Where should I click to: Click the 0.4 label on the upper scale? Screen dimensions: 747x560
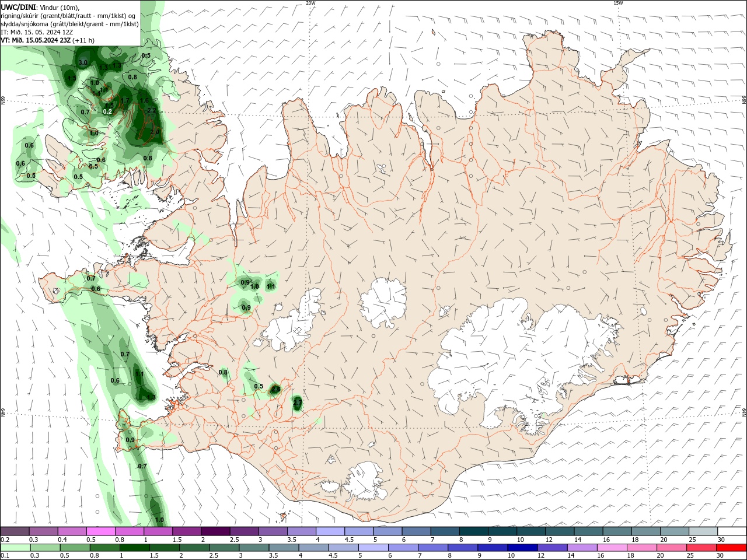62,540
